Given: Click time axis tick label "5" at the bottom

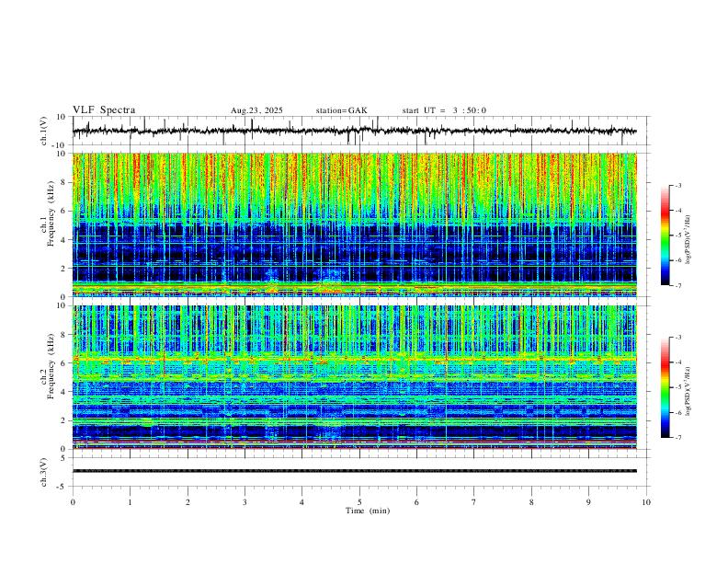Looking at the screenshot, I should coord(359,502).
